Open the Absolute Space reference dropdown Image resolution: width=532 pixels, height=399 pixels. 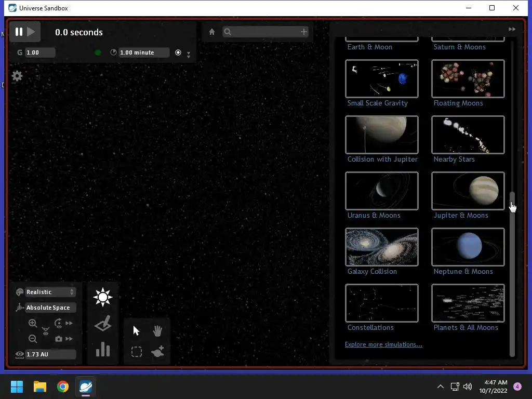(x=50, y=308)
